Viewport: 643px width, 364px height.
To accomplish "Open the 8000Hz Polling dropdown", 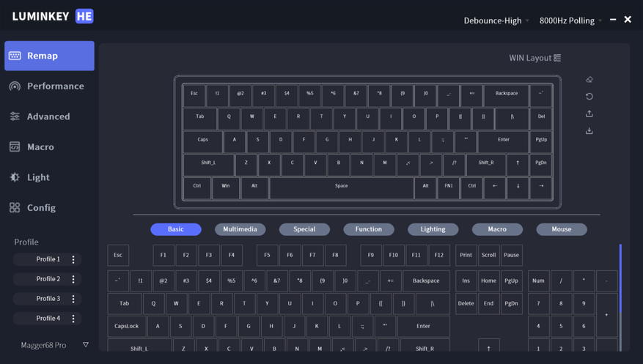I will pos(570,21).
